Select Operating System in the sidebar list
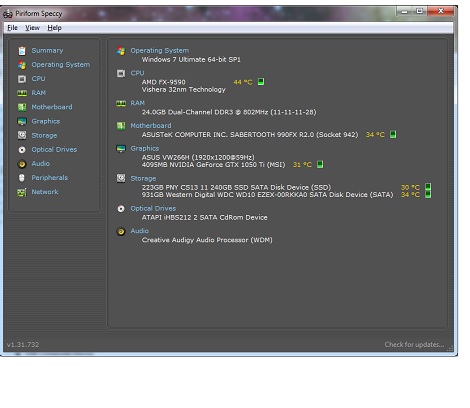The image size is (470, 408). click(x=61, y=65)
